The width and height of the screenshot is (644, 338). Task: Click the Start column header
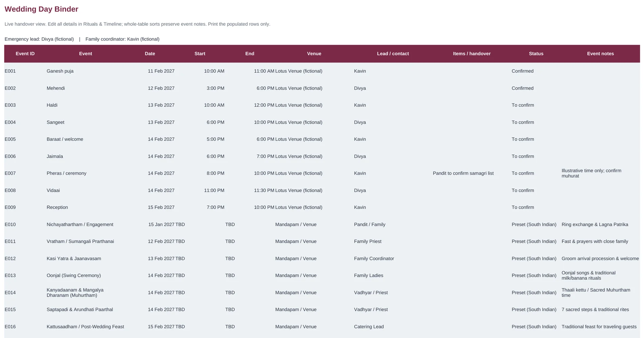(200, 54)
